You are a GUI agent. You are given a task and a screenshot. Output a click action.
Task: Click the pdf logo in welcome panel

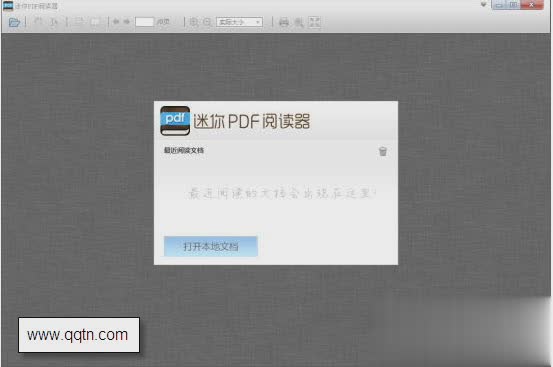pos(175,121)
